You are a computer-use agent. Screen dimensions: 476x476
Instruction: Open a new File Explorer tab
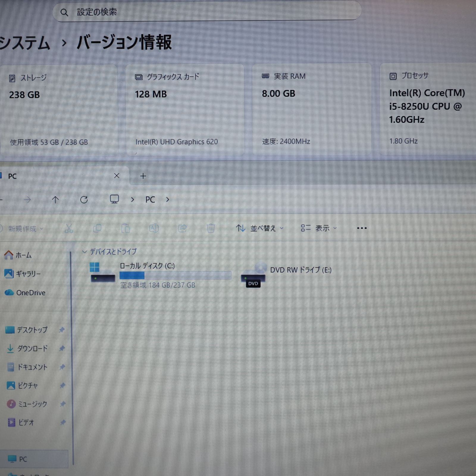(143, 176)
